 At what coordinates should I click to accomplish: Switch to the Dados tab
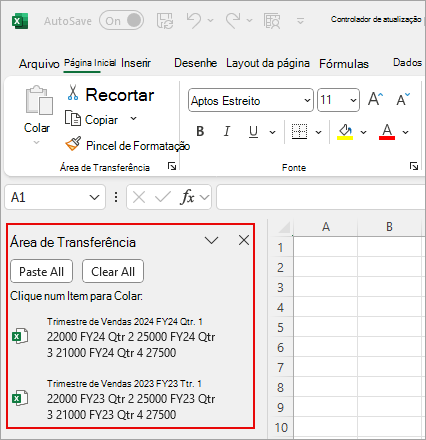407,63
